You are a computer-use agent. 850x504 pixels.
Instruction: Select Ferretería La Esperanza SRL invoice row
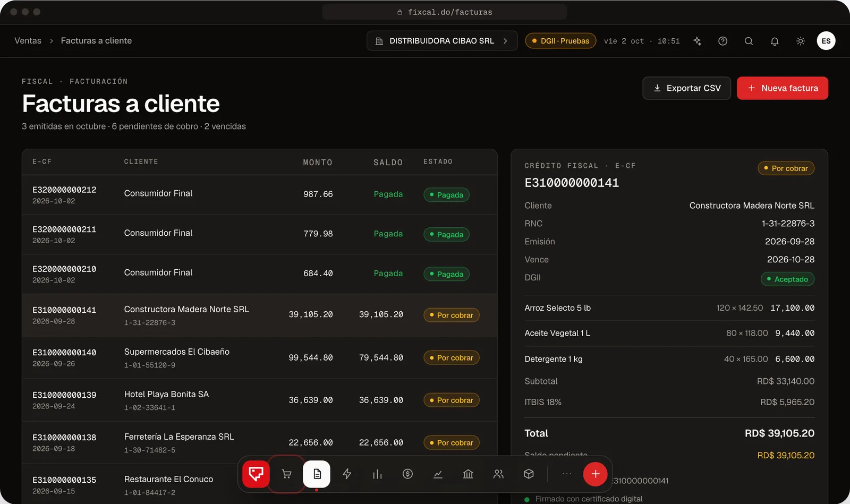pyautogui.click(x=260, y=442)
